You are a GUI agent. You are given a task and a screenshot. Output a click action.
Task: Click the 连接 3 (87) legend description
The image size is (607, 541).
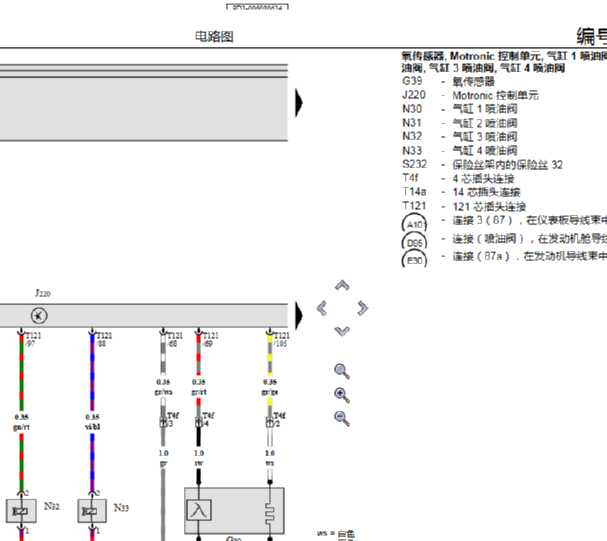(530, 220)
